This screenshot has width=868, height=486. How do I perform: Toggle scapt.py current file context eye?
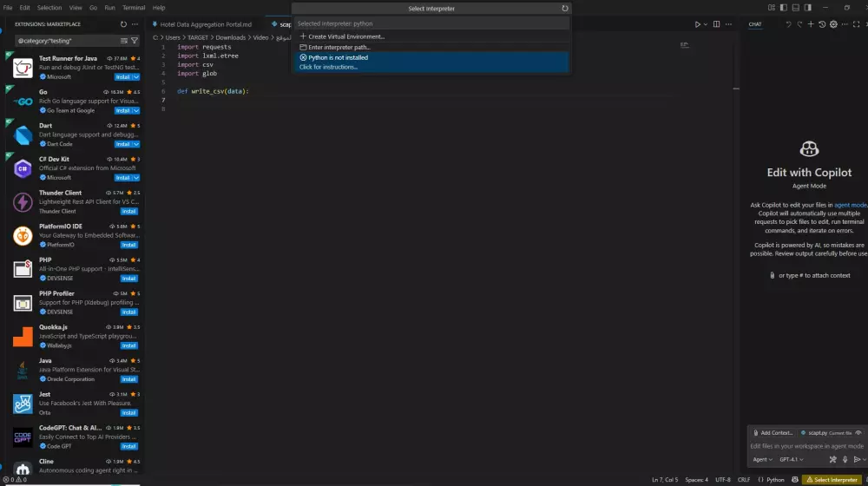coord(858,433)
